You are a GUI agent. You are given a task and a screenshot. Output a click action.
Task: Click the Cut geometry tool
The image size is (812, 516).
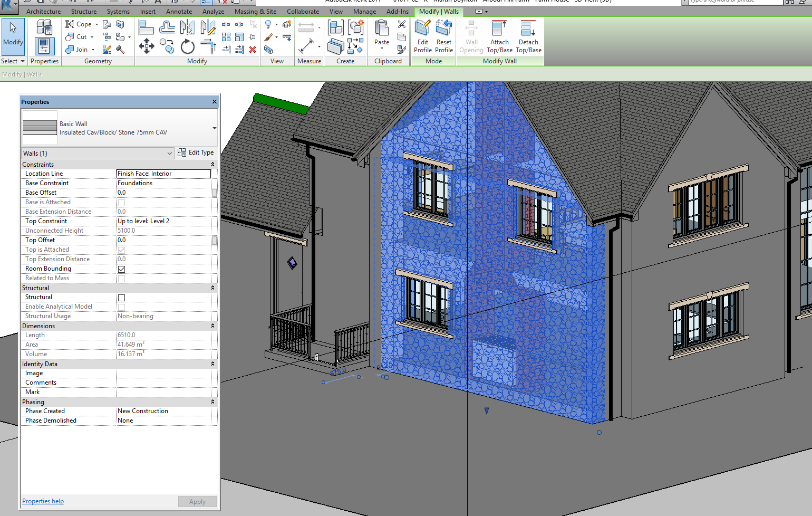click(76, 37)
